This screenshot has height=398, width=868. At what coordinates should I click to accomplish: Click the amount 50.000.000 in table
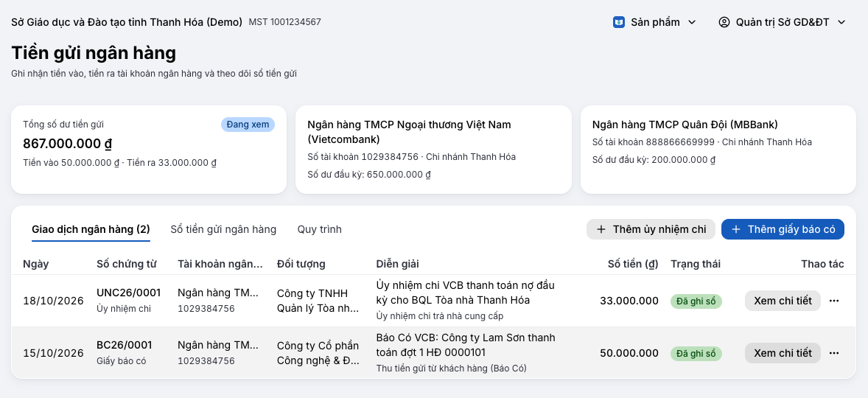point(629,352)
